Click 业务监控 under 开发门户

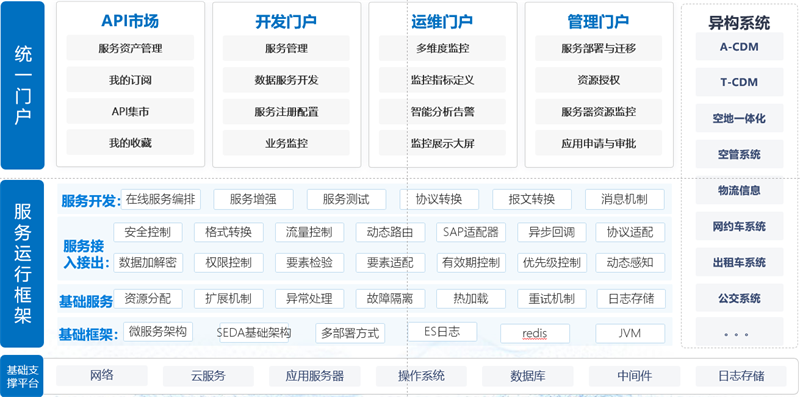tap(286, 143)
